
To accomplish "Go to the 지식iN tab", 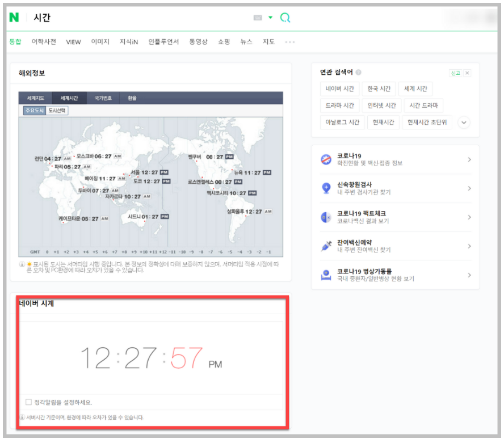I will point(129,42).
